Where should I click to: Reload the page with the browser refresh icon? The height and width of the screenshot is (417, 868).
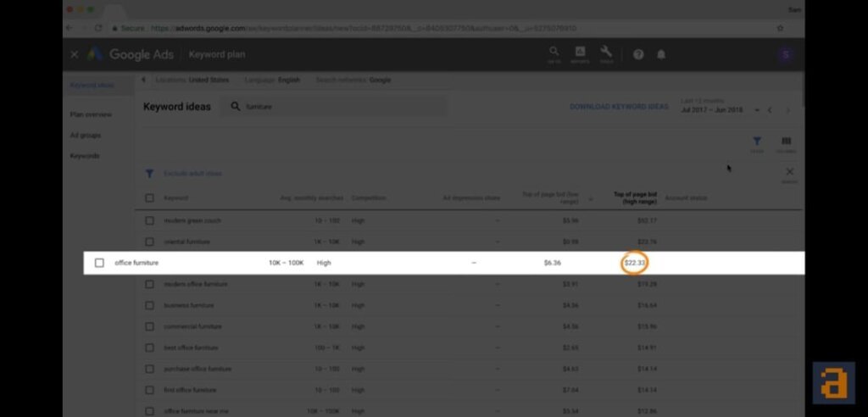[98, 28]
